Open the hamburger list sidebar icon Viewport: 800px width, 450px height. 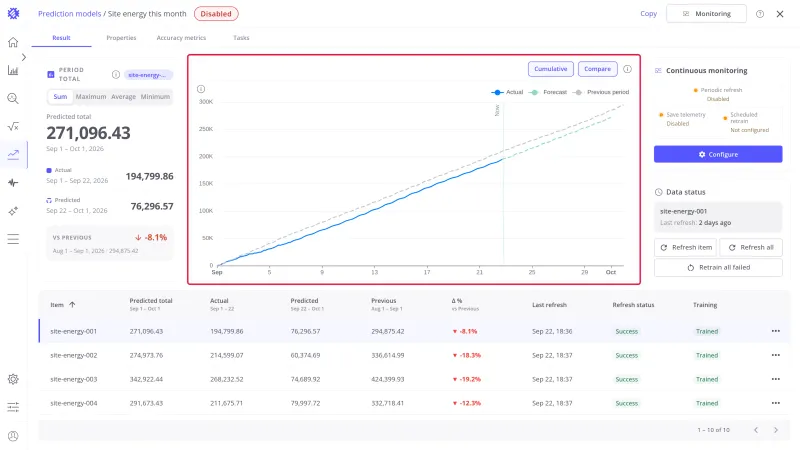point(13,239)
